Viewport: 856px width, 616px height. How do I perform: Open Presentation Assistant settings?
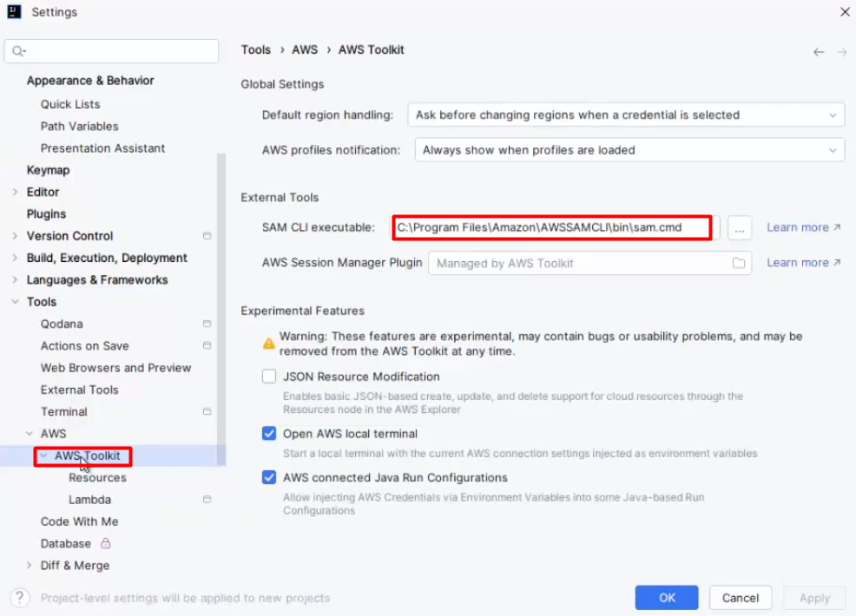coord(102,147)
